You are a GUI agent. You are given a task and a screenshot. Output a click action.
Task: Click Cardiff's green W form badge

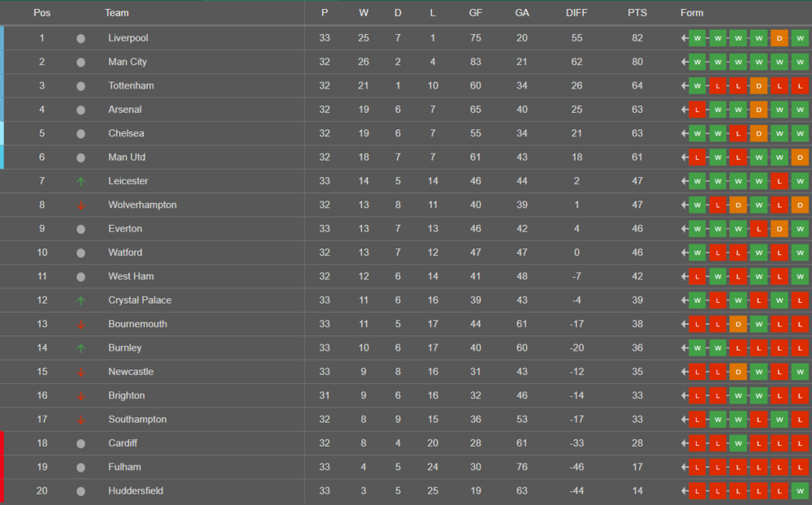point(738,443)
